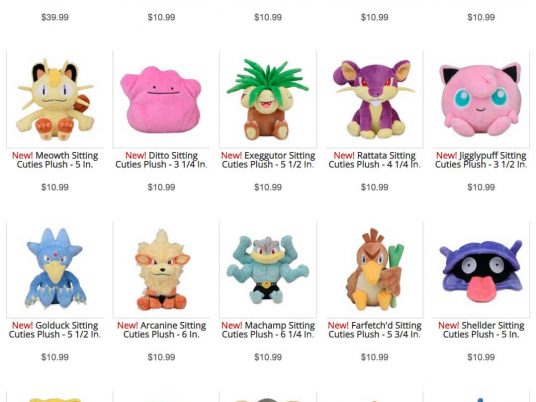Image resolution: width=536 pixels, height=402 pixels.
Task: Open the Jigglypuff Sitting Cuties Plush link
Action: pyautogui.click(x=481, y=160)
